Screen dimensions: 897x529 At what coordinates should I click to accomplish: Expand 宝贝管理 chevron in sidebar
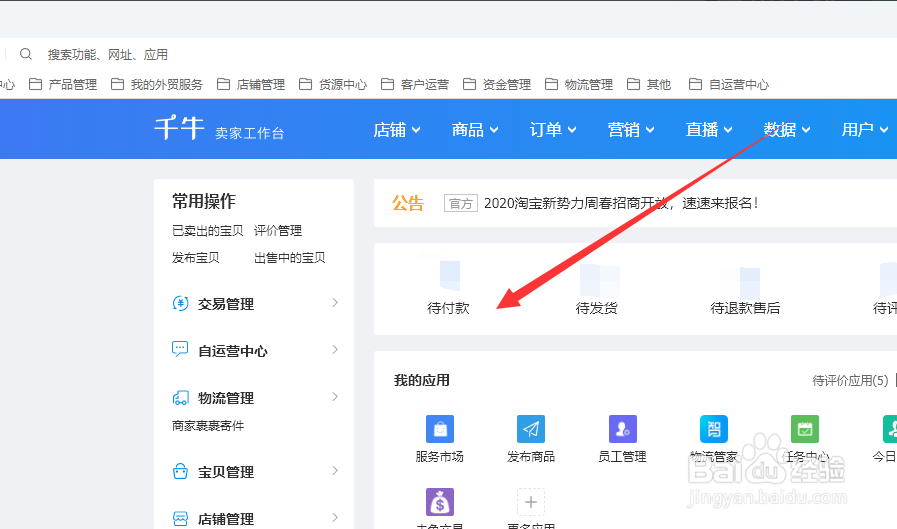[x=335, y=471]
